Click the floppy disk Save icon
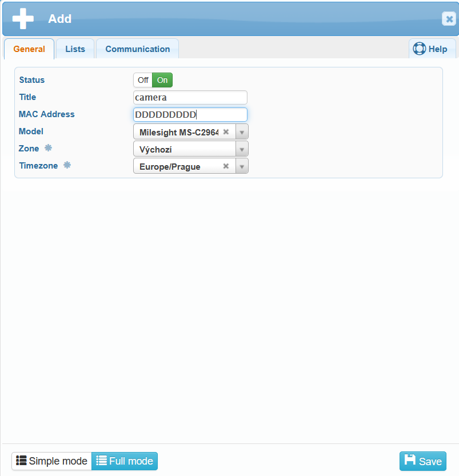Screen dimensions: 459x476 tap(410, 461)
